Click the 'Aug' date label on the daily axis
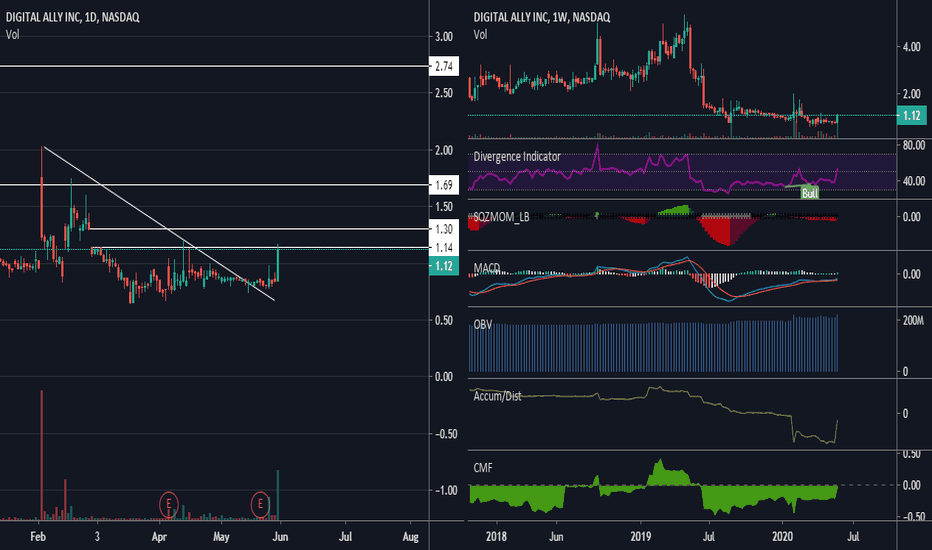932x550 pixels. pos(411,536)
